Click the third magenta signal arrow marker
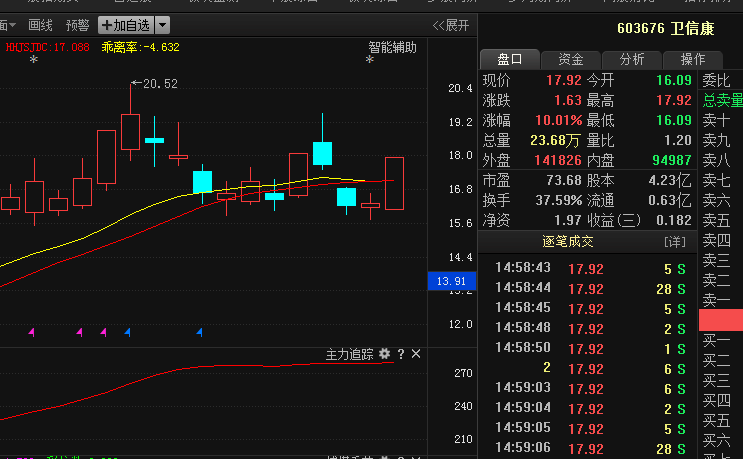 pos(103,332)
